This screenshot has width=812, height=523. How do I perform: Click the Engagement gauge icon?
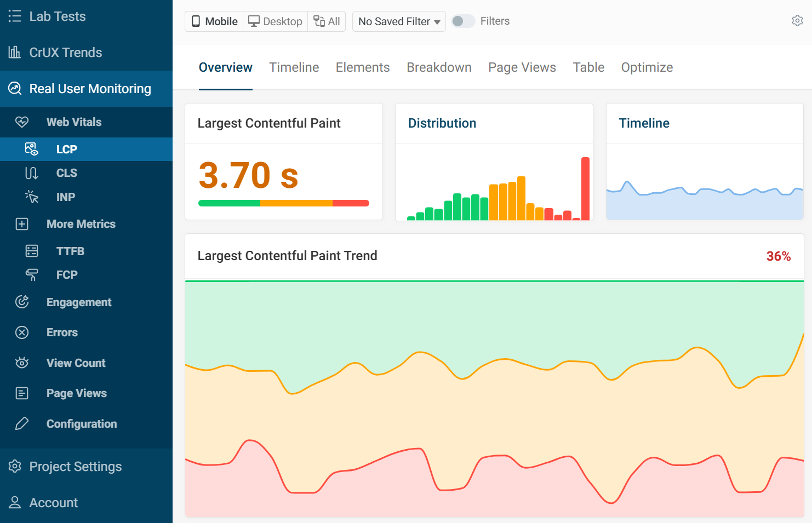click(22, 302)
